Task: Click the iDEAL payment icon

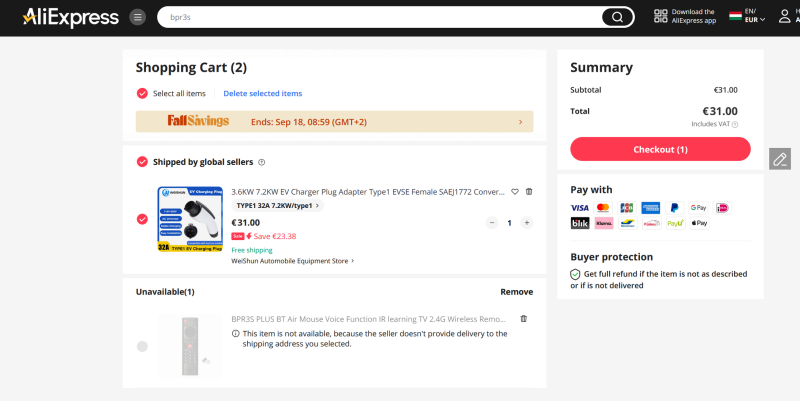Action: (722, 208)
